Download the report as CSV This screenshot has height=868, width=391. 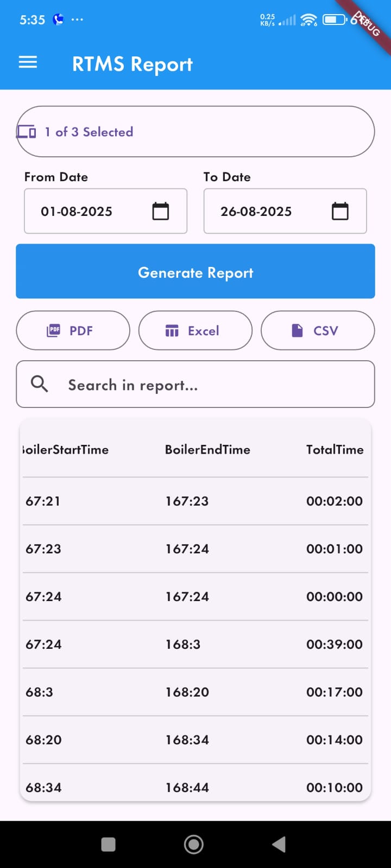(318, 330)
